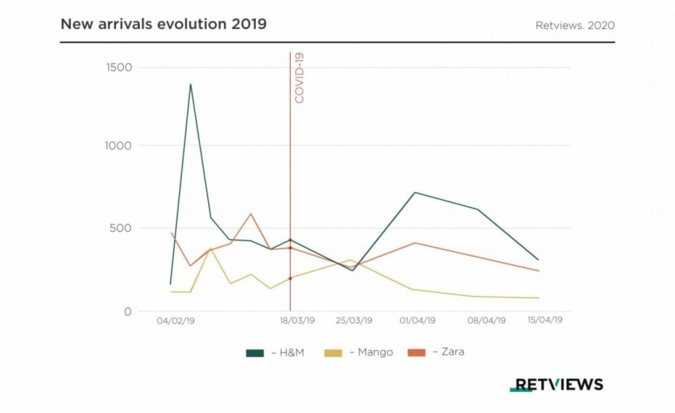Click the RETVIEWS logo

click(x=557, y=384)
